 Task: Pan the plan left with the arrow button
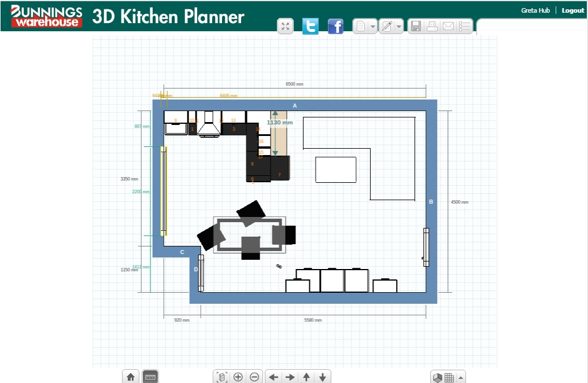coord(273,377)
